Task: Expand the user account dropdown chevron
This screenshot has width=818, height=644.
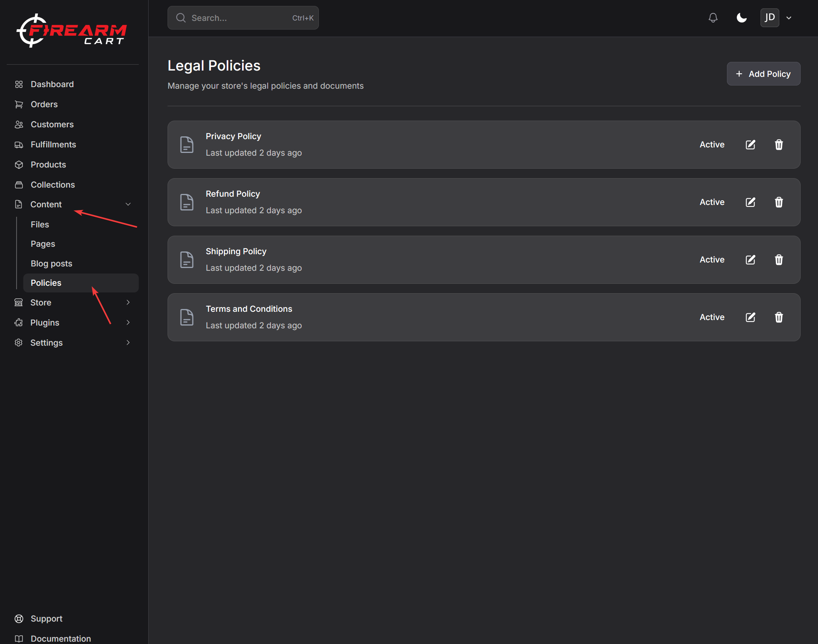Action: point(789,18)
